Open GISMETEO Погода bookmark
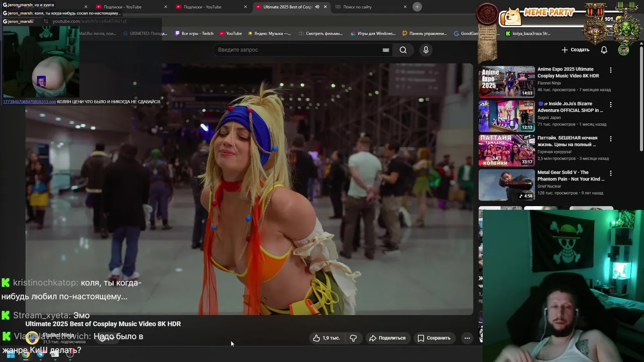The height and width of the screenshot is (362, 644). click(x=145, y=33)
